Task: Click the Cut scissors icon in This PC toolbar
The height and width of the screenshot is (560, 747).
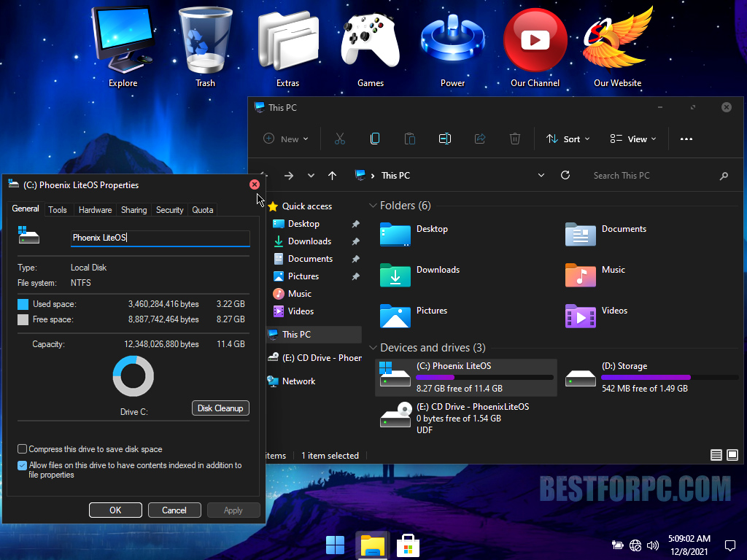Action: (x=340, y=139)
